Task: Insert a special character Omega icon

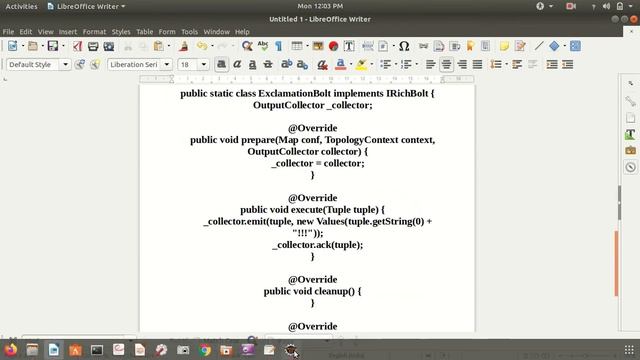Action: click(x=404, y=46)
